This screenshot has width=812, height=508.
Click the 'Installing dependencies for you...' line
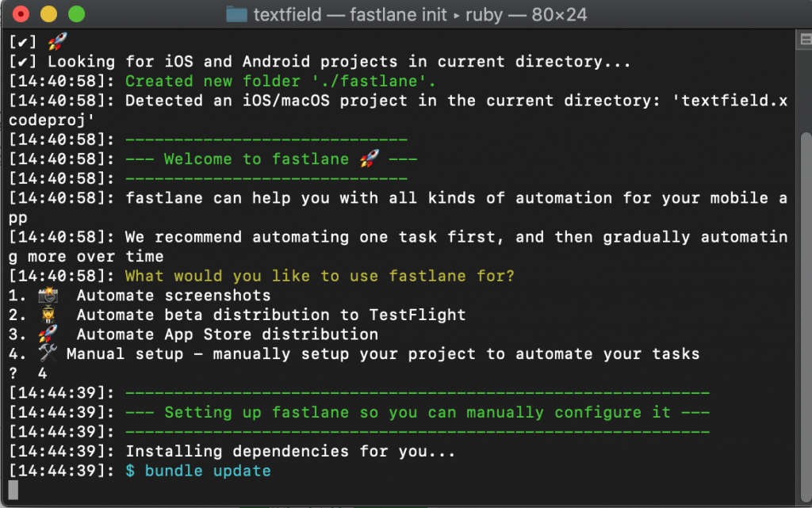point(290,451)
